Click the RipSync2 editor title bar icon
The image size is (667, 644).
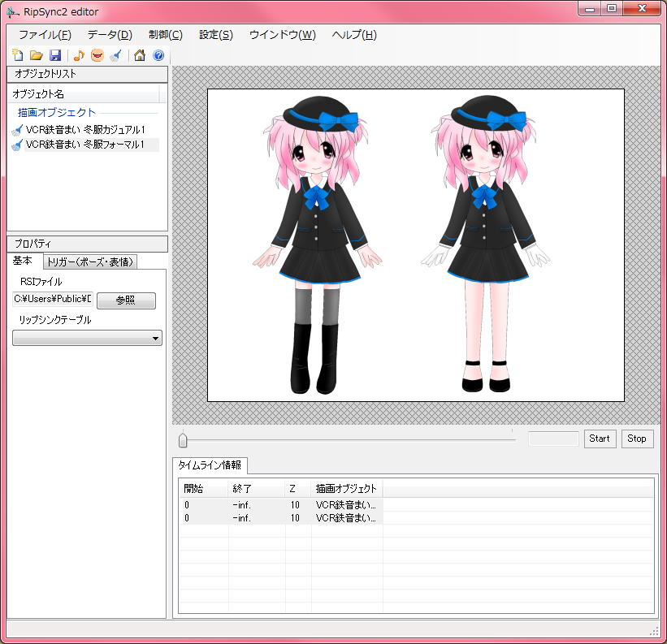click(13, 12)
